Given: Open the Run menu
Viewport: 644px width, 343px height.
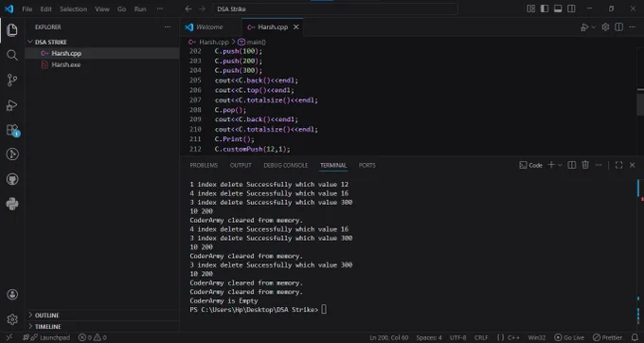Looking at the screenshot, I should pyautogui.click(x=140, y=9).
